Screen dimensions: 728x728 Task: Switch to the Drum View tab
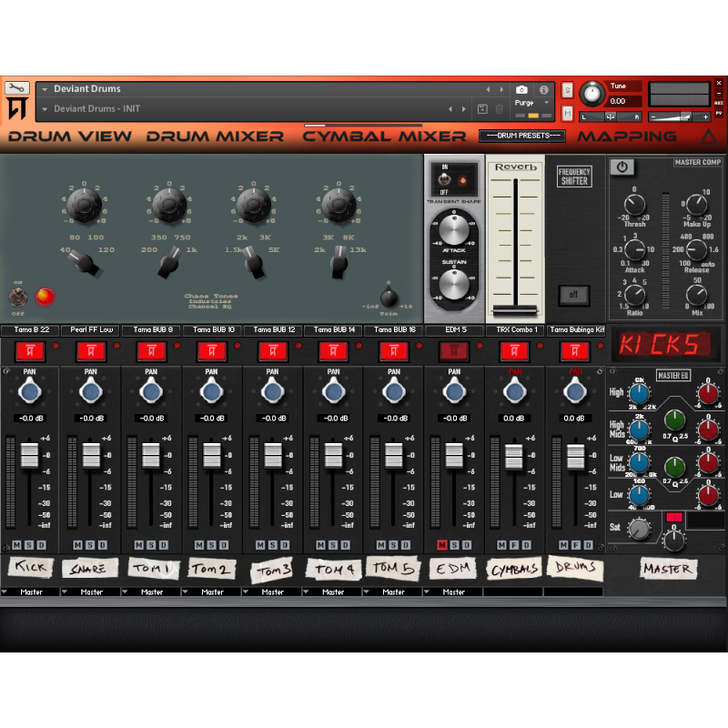[70, 136]
